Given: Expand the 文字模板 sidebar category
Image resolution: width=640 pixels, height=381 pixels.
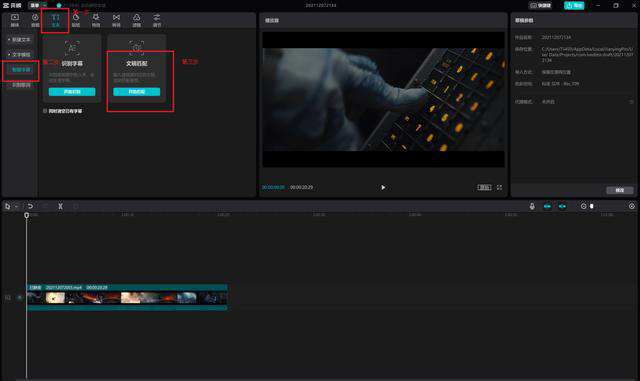Looking at the screenshot, I should coord(20,55).
